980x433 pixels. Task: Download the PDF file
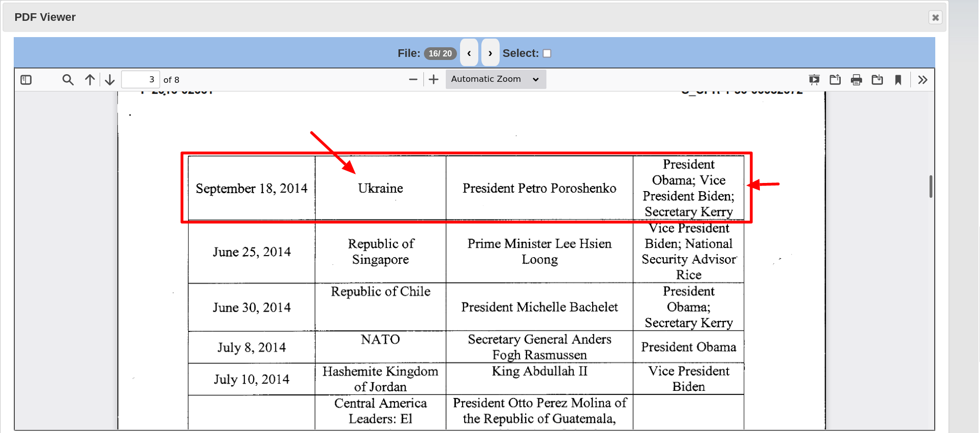coord(877,80)
